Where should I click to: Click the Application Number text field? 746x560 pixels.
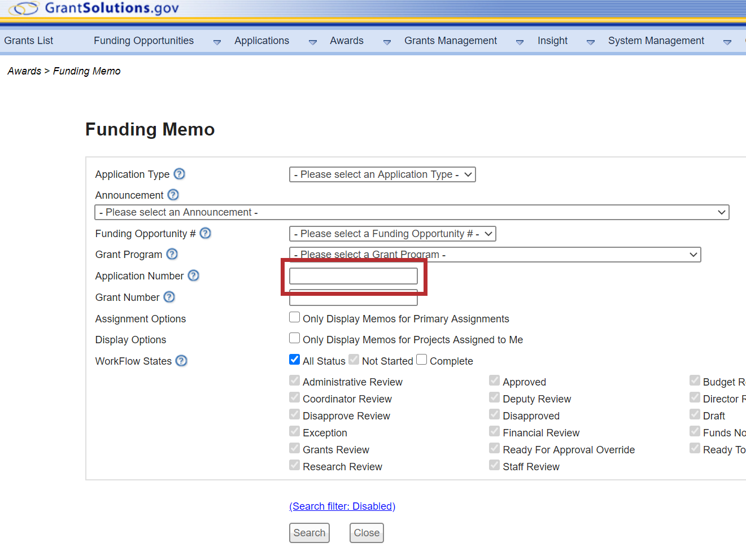354,276
